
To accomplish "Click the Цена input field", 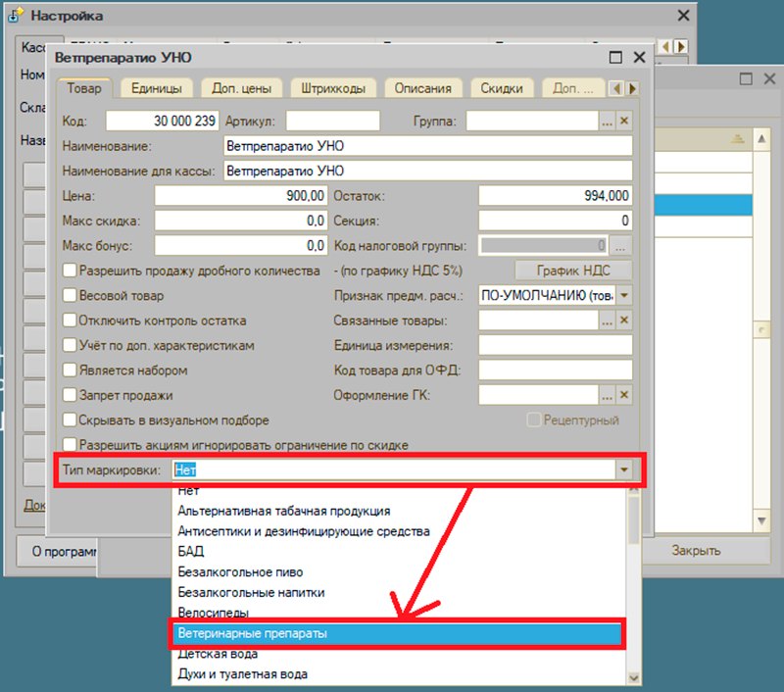I will tap(241, 195).
